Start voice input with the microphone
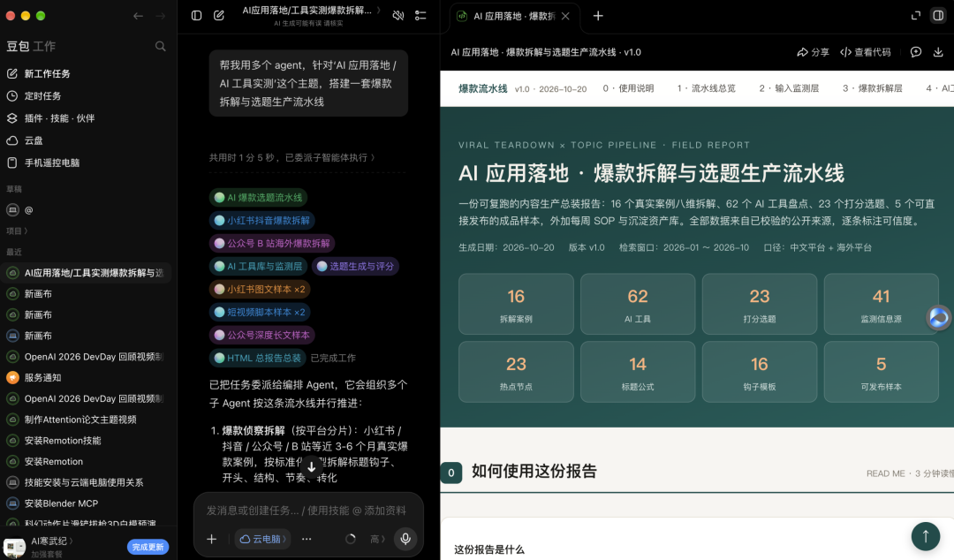 tap(405, 539)
